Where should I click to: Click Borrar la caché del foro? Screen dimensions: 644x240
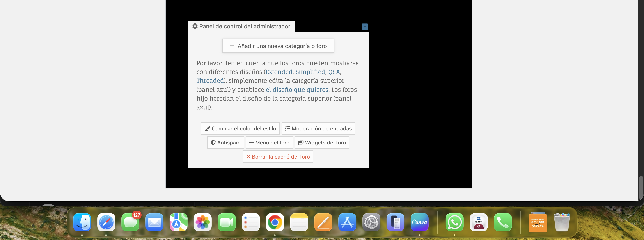tap(278, 157)
